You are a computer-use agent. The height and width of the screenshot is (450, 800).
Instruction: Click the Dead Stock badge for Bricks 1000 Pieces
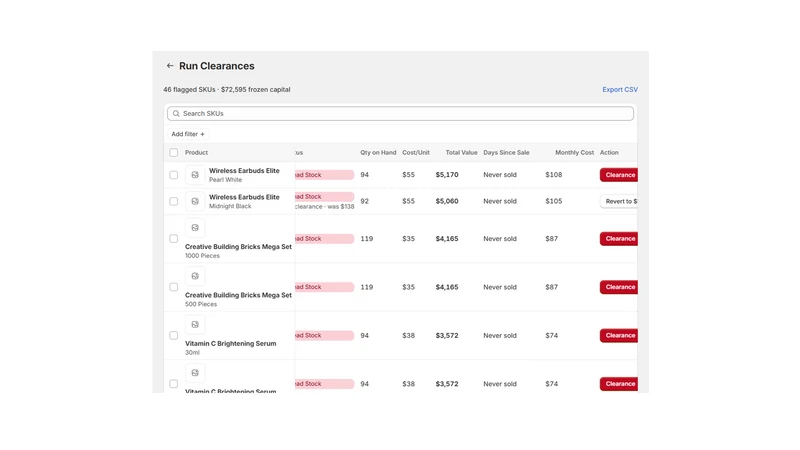(x=324, y=239)
